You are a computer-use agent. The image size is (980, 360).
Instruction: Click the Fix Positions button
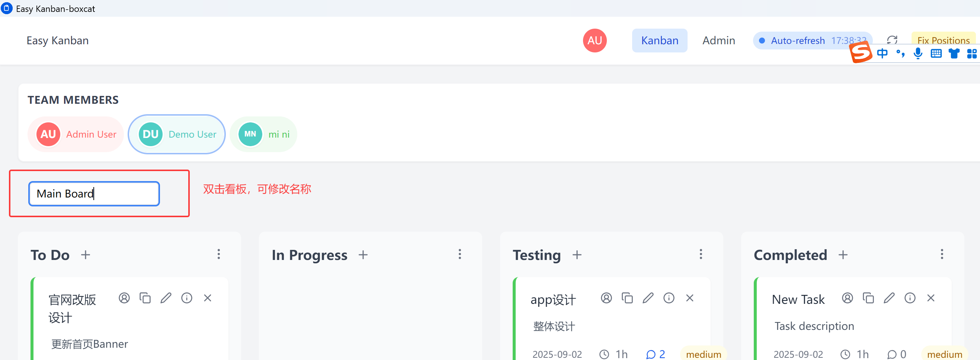(x=943, y=40)
